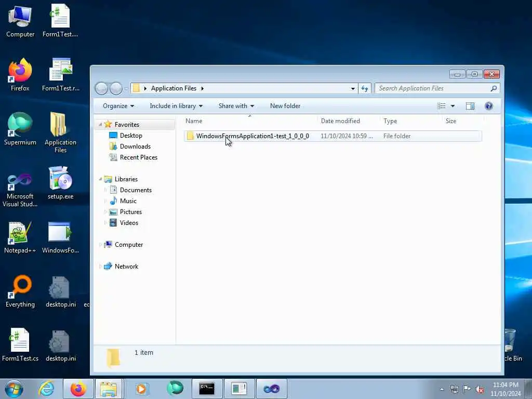Open the Windows Start orb
532x399 pixels.
pyautogui.click(x=14, y=389)
